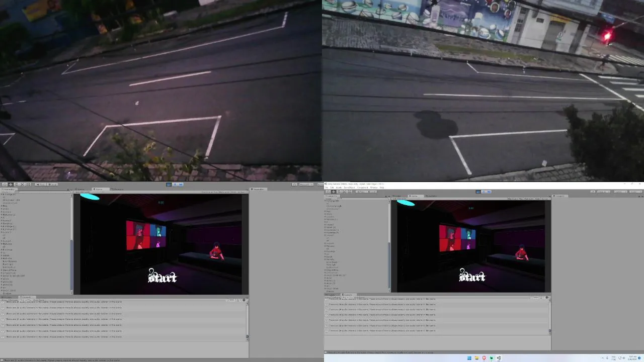The height and width of the screenshot is (362, 644).
Task: Select Inspector tab in right Unity window
Action: (x=559, y=196)
